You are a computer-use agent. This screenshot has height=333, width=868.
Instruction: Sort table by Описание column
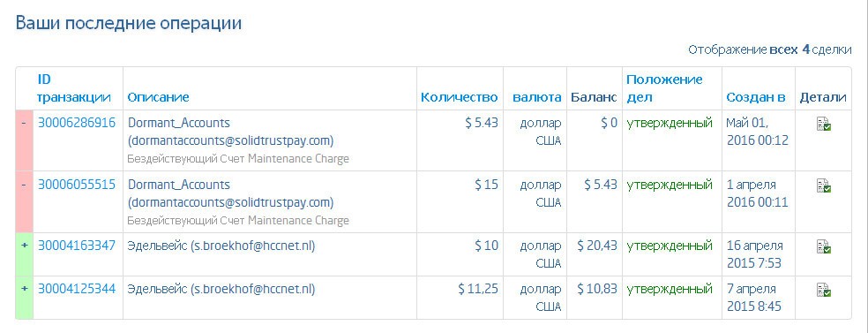pyautogui.click(x=158, y=97)
